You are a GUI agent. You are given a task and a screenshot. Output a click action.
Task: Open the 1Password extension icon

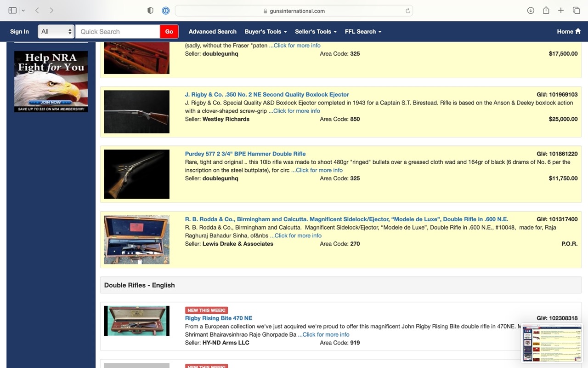[166, 11]
